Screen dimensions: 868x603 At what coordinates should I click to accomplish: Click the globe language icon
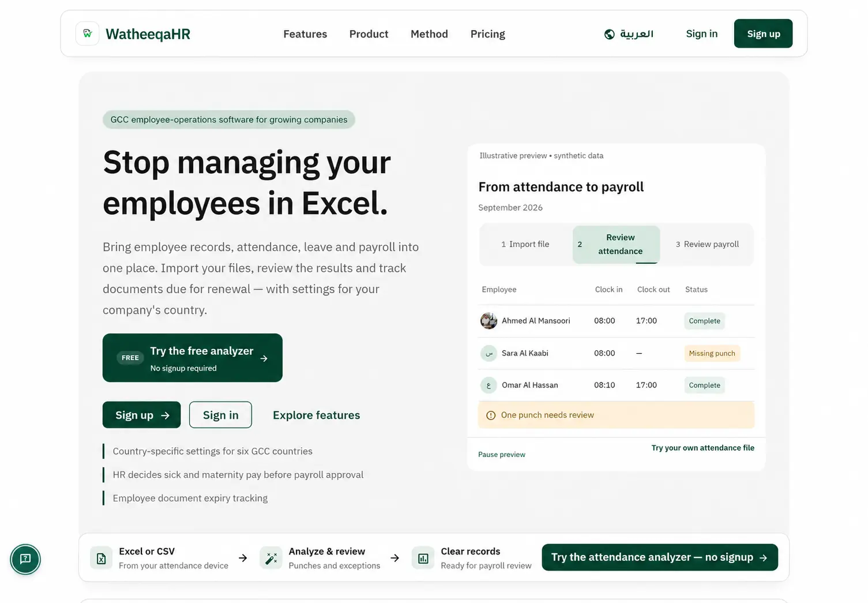coord(609,34)
